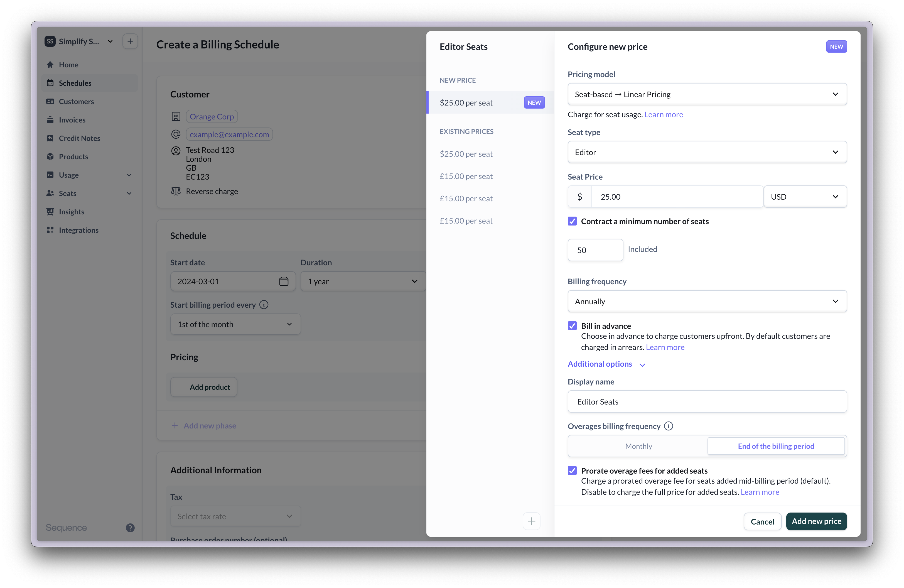Open the Pricing model dropdown
Viewport: 904px width, 588px height.
coord(706,94)
